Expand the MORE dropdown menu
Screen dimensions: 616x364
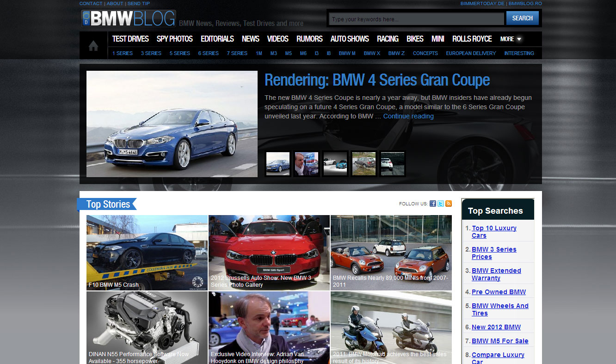tap(511, 39)
